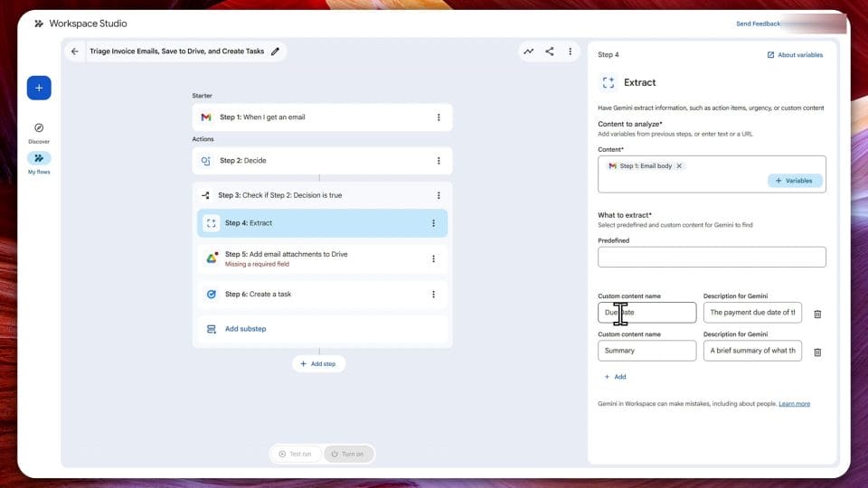Click the brief summary description field

pos(752,351)
